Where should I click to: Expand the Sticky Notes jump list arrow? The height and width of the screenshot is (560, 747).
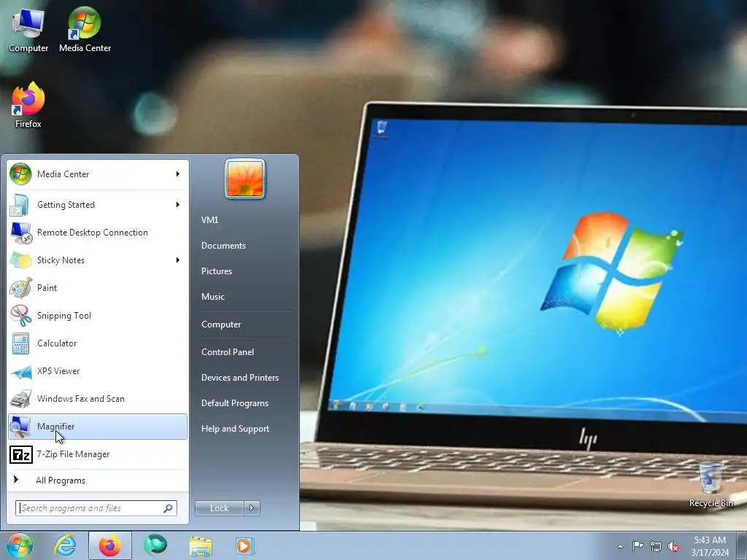pyautogui.click(x=178, y=260)
